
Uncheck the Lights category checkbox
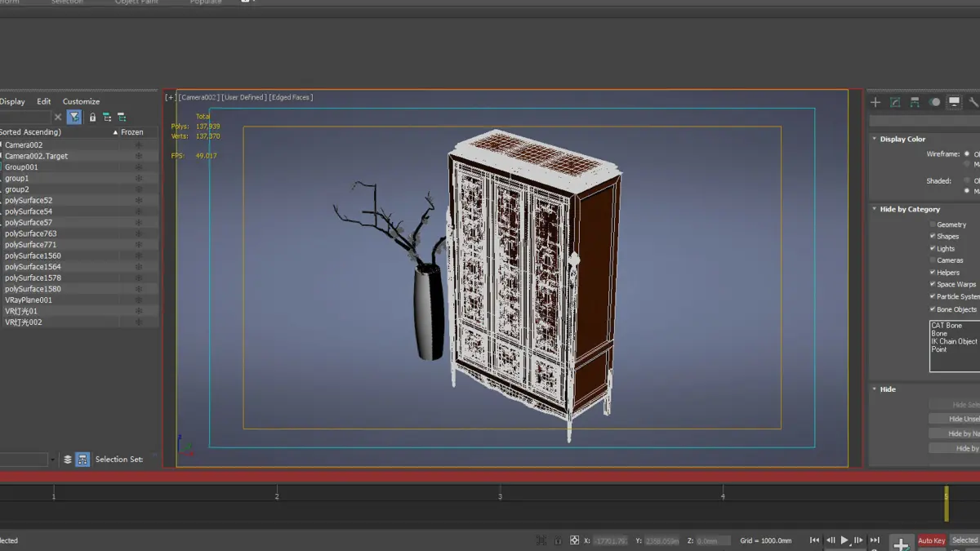pyautogui.click(x=933, y=248)
